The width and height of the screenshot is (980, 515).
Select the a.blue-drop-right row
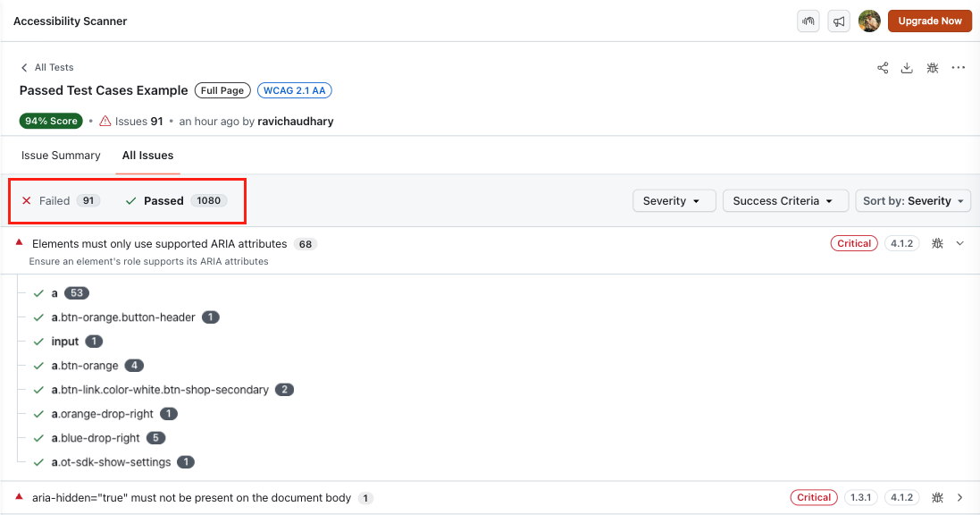coord(99,438)
